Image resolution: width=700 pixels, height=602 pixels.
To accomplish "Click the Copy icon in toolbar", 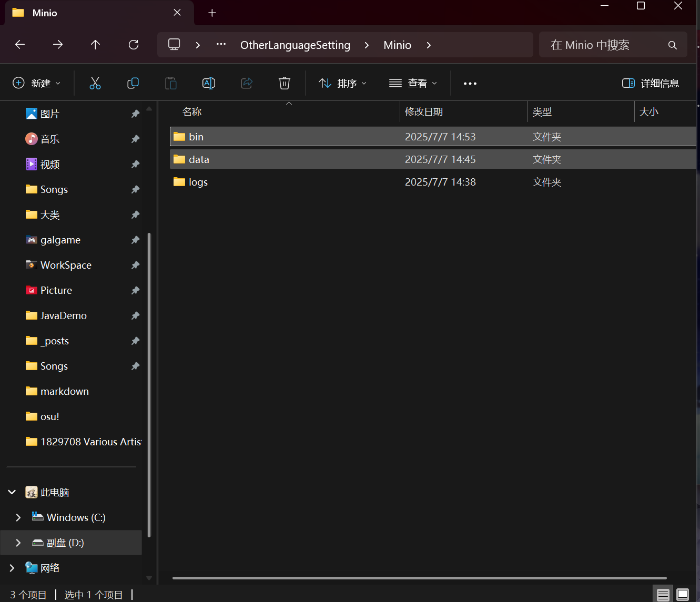I will pos(133,83).
